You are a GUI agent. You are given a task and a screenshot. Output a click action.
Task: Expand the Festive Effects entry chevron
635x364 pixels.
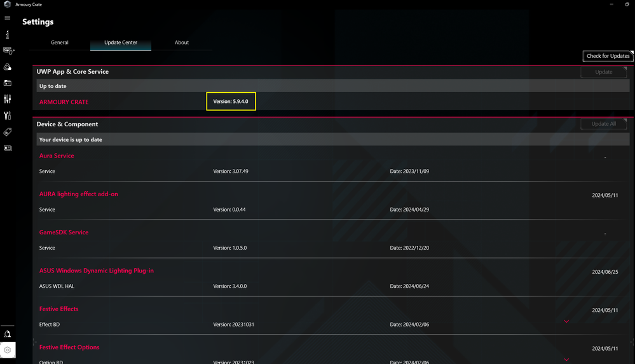(566, 321)
